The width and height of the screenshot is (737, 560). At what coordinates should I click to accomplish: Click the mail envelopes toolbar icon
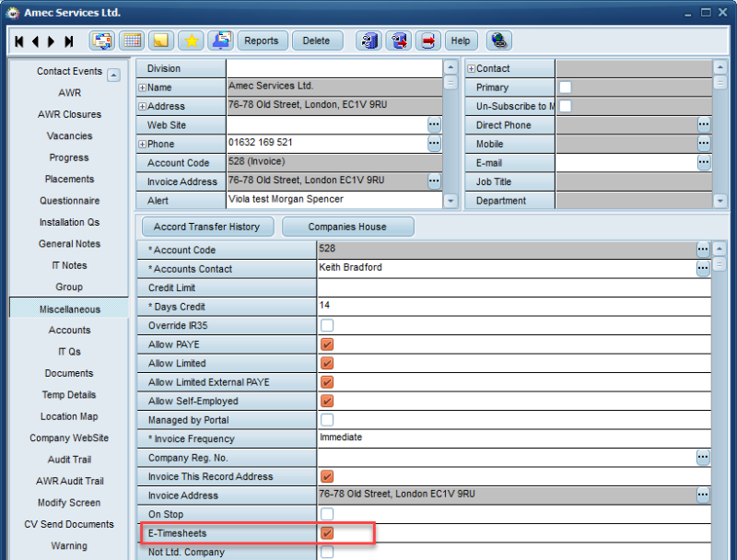[102, 41]
